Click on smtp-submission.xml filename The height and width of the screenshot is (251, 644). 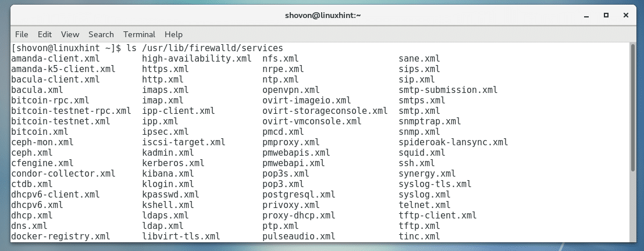[448, 90]
